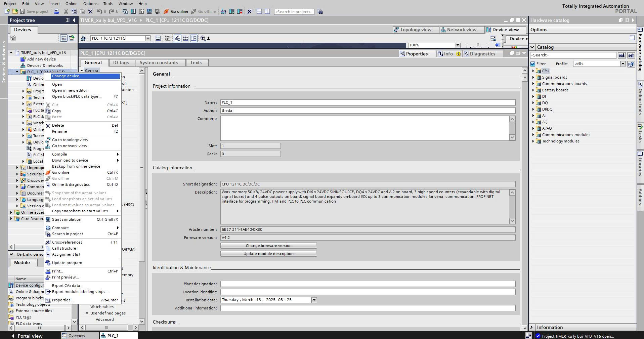
Task: Click Show details view icon in Project tree
Action: click(63, 38)
